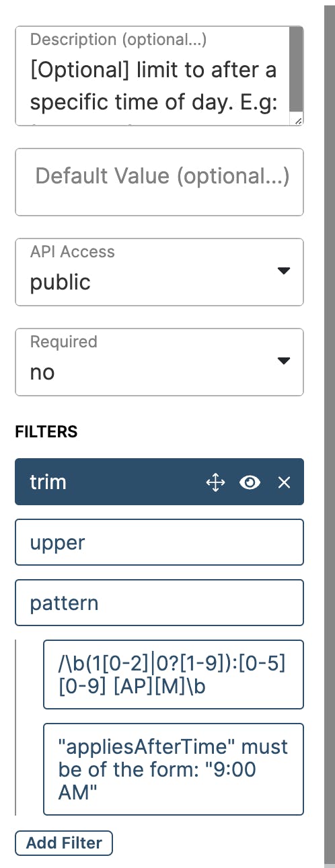This screenshot has height=868, width=335.
Task: Select the trim filter row
Action: click(159, 482)
